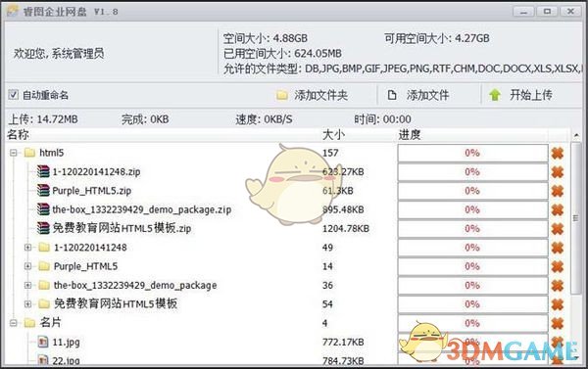The height and width of the screenshot is (369, 588).
Task: Click the 上传: 14.72MB status text
Action: pos(43,119)
